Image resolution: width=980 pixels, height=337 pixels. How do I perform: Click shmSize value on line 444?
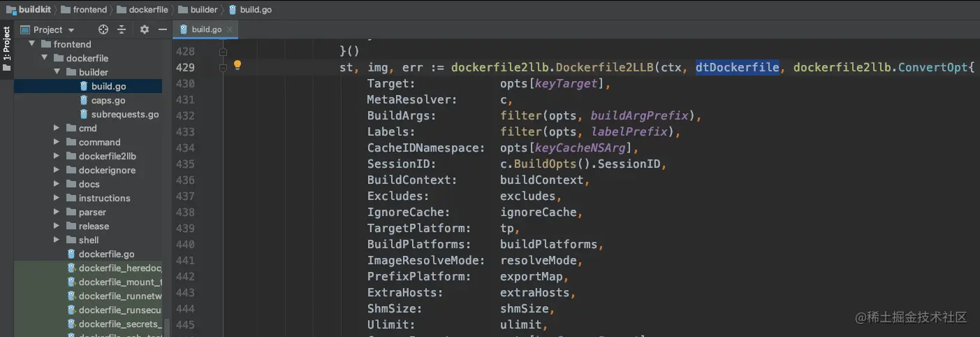524,308
